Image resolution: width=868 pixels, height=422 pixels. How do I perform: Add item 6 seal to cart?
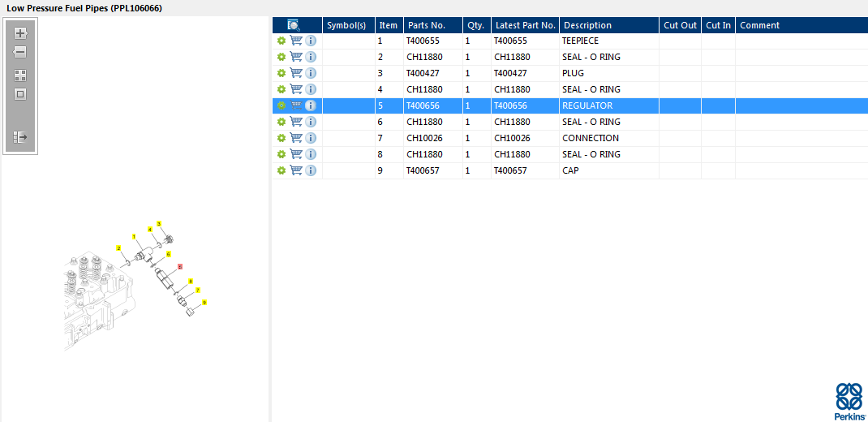pos(296,122)
